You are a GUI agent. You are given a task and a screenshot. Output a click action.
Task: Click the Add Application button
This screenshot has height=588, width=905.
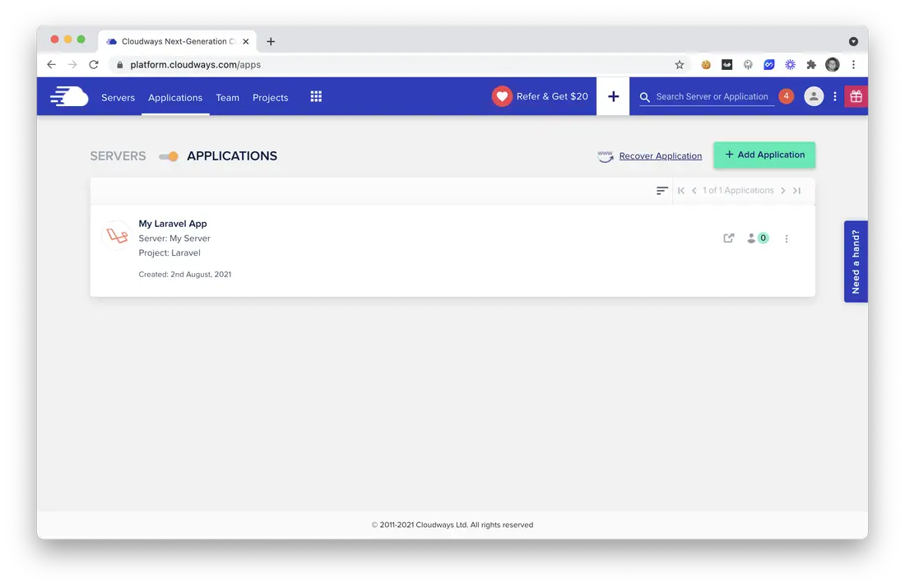tap(764, 155)
